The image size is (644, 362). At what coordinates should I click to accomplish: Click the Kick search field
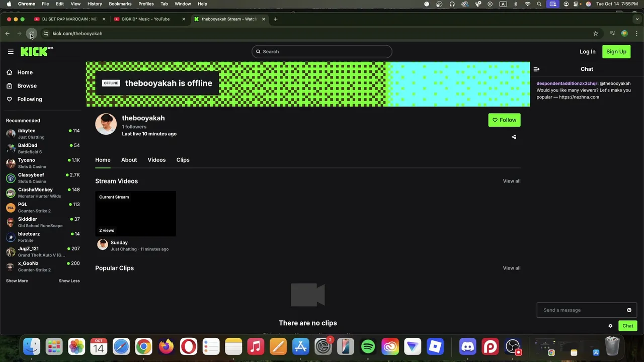[x=322, y=52]
